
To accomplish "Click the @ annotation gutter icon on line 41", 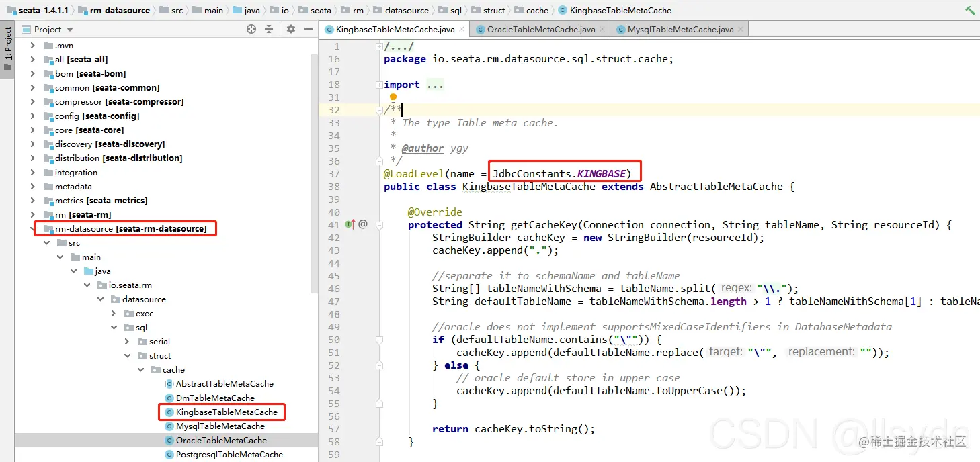I will click(x=363, y=224).
